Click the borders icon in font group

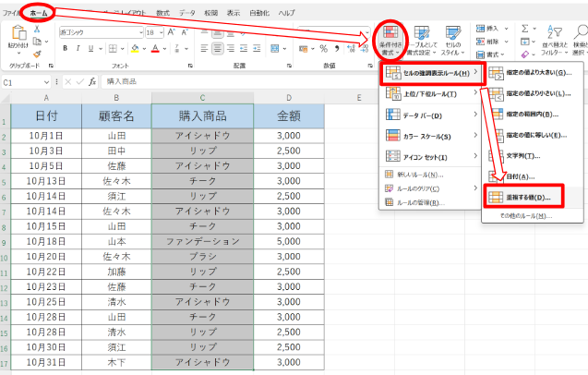(x=111, y=48)
